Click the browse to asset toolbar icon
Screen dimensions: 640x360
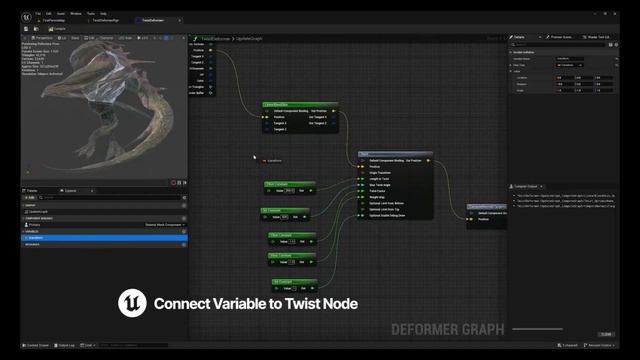36,29
